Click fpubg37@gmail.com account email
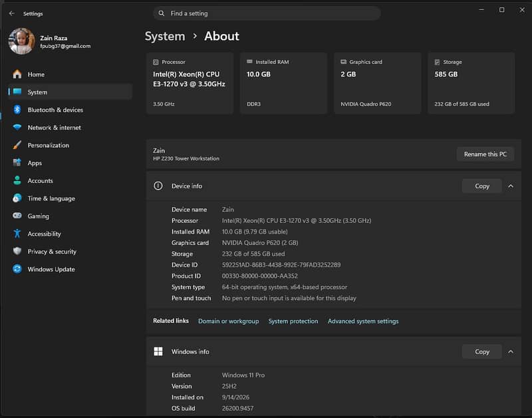The height and width of the screenshot is (418, 532). [65, 46]
